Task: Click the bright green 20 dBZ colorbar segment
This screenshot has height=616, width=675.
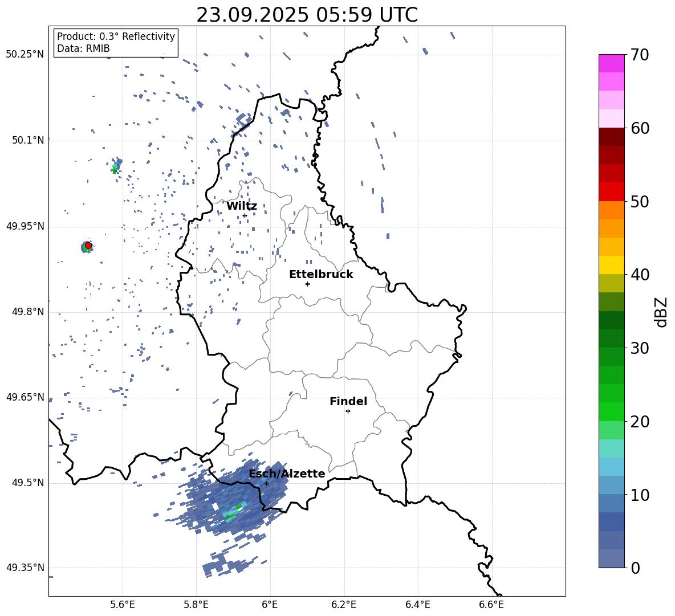Action: 611,411
